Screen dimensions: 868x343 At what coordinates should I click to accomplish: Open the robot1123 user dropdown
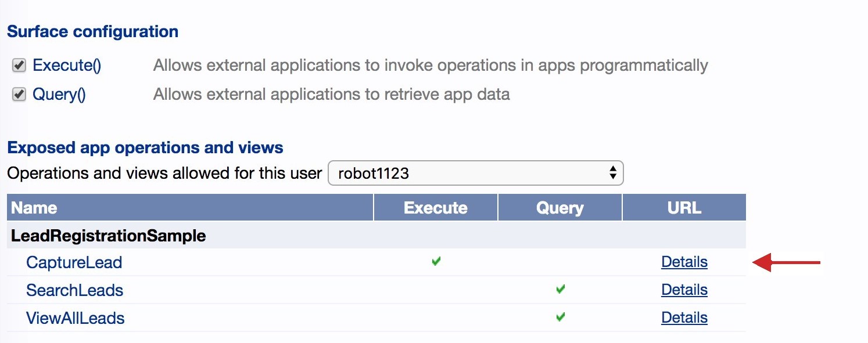pos(475,174)
